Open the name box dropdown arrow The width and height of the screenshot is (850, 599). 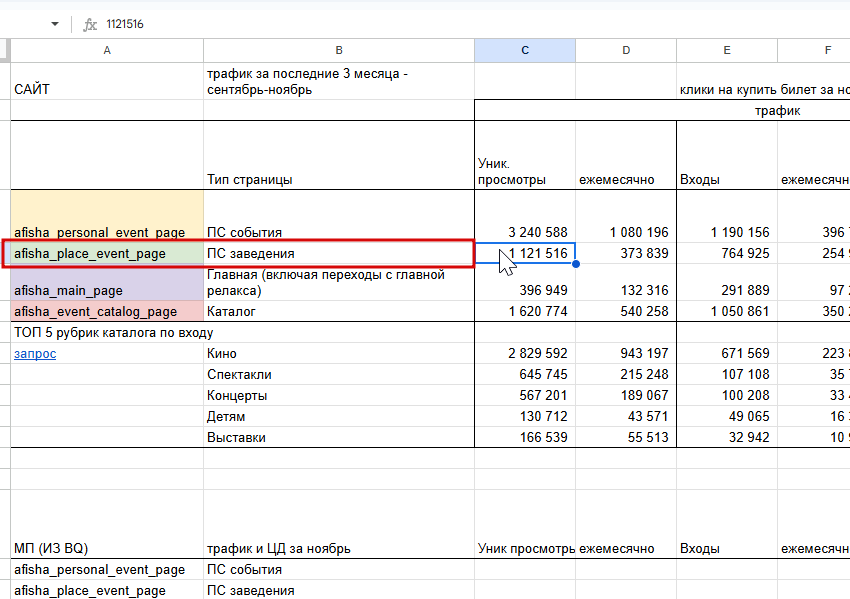tap(54, 24)
